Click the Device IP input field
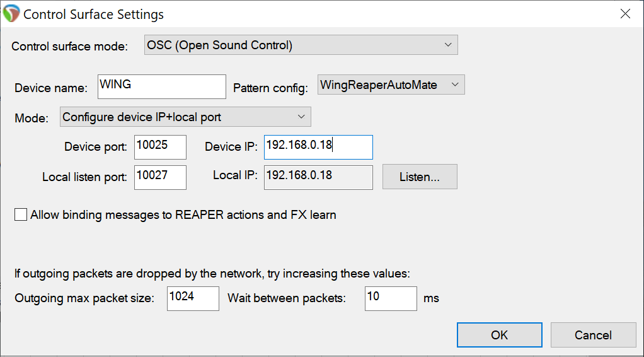Viewport: 644px width, 357px height. pyautogui.click(x=318, y=147)
